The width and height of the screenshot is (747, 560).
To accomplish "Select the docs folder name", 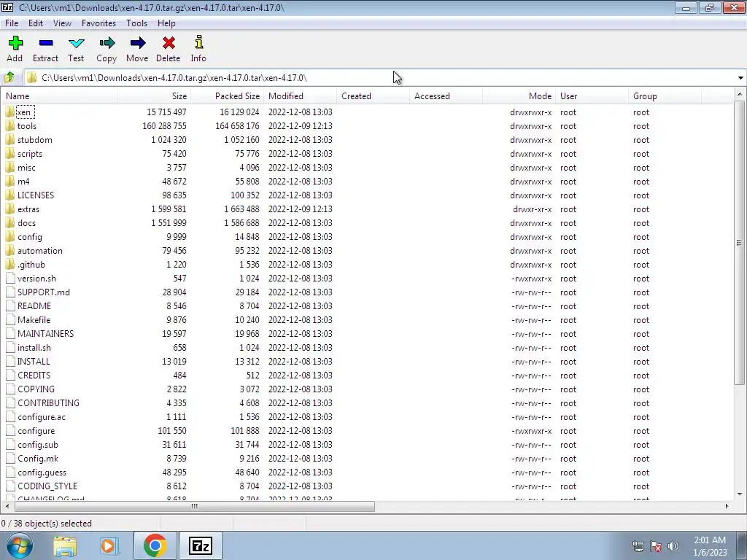I will click(x=26, y=222).
